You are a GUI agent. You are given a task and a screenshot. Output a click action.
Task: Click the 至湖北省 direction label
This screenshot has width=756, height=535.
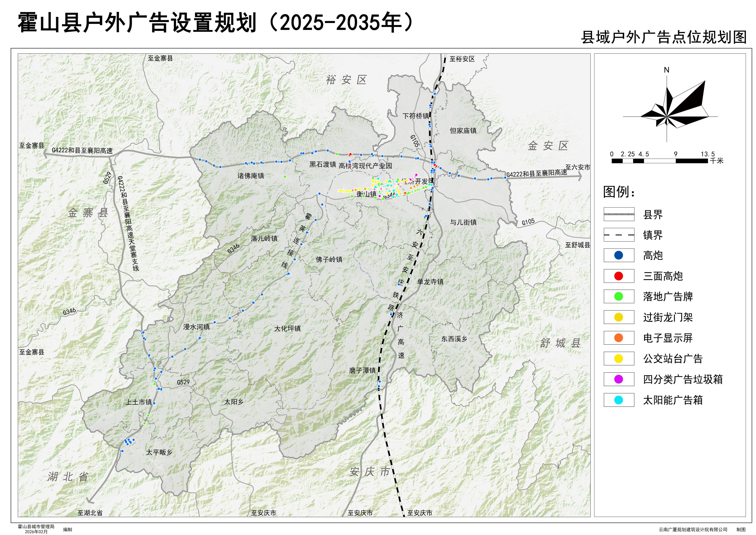(x=90, y=513)
